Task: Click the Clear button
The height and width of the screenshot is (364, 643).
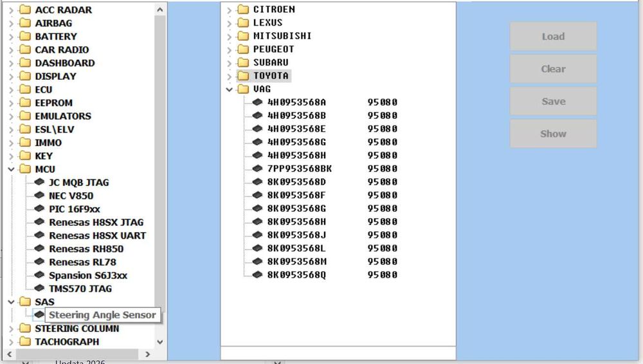Action: coord(553,69)
